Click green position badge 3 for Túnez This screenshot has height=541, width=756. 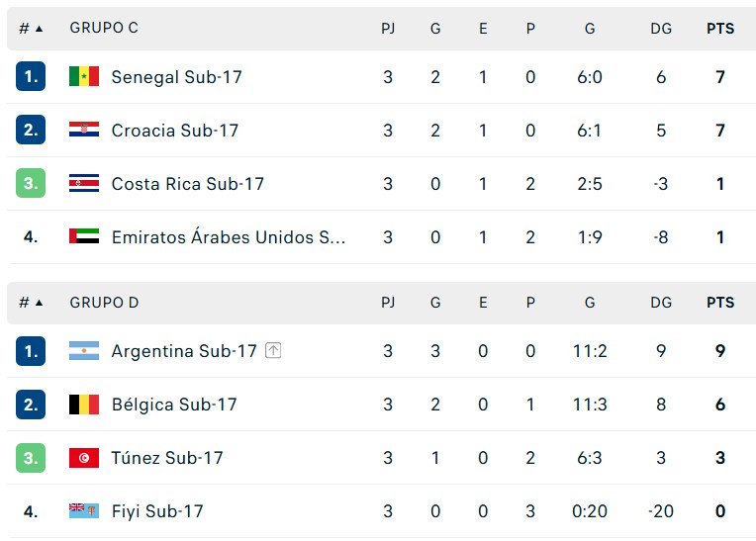(31, 458)
